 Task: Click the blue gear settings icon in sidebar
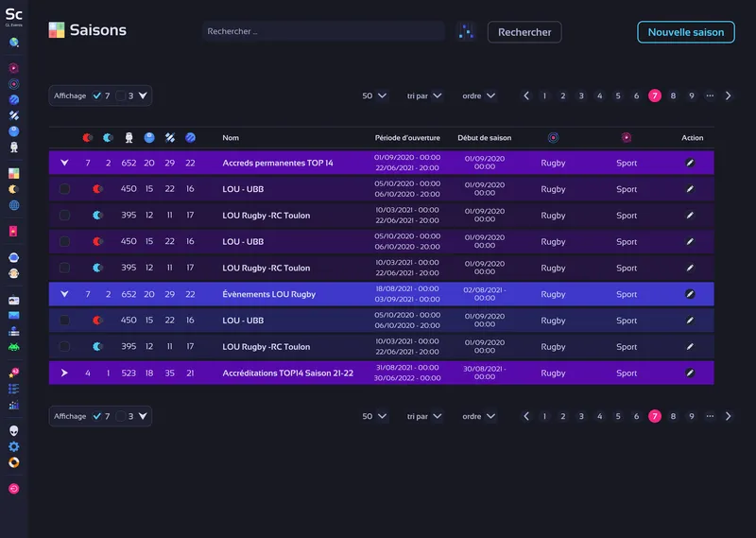point(14,446)
